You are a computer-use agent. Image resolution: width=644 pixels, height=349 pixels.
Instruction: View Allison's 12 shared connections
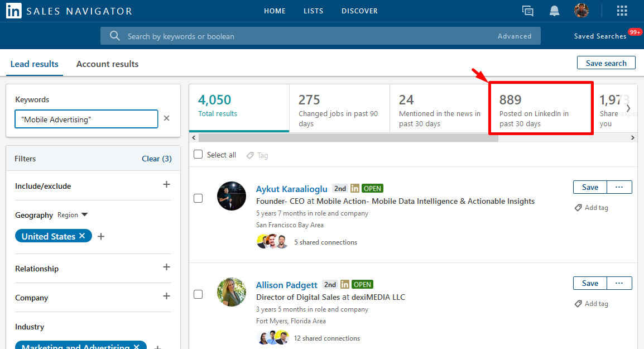click(327, 338)
